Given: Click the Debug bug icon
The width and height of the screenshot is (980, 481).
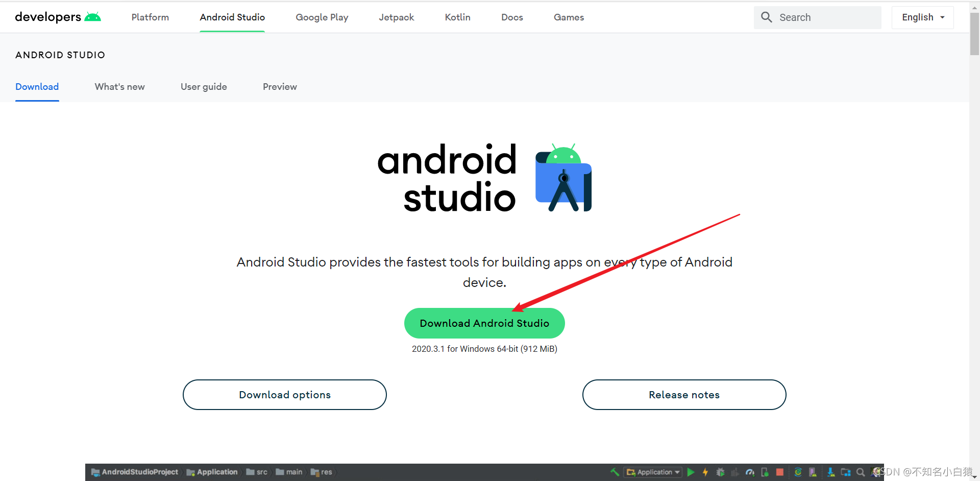Looking at the screenshot, I should pos(720,472).
